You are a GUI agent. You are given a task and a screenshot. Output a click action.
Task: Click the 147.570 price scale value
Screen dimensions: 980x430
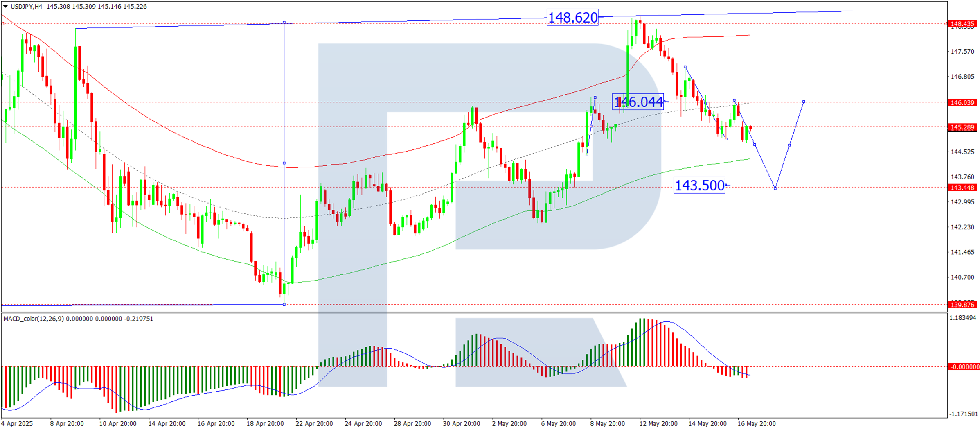coord(962,52)
